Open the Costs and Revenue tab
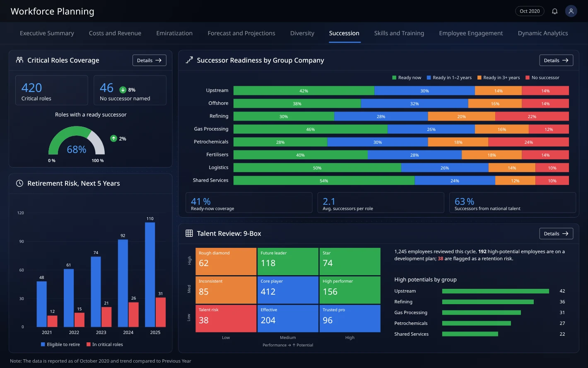Screen dimensions: 588x368 115,33
